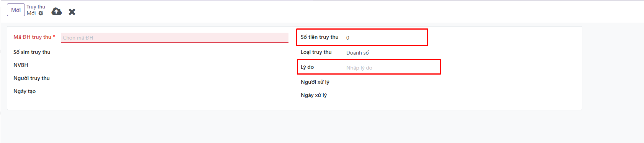This screenshot has width=644, height=143.
Task: Click the Người truy thu label
Action: (31, 78)
